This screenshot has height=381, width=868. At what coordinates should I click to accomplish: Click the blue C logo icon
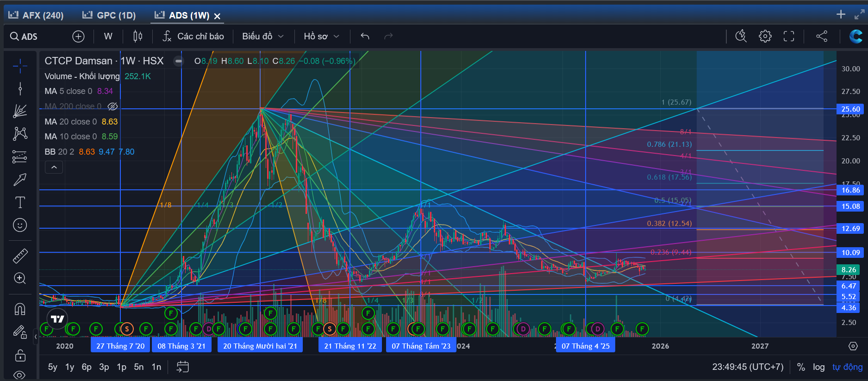(856, 36)
